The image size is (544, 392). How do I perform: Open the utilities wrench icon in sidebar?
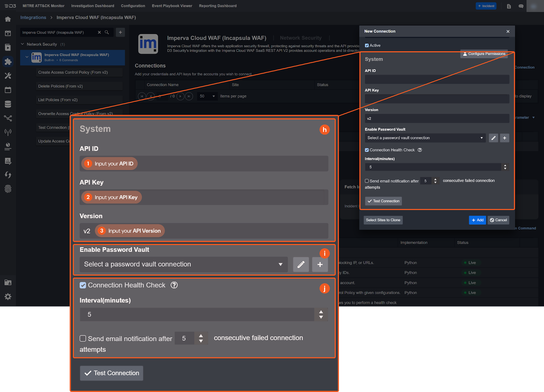(8, 75)
